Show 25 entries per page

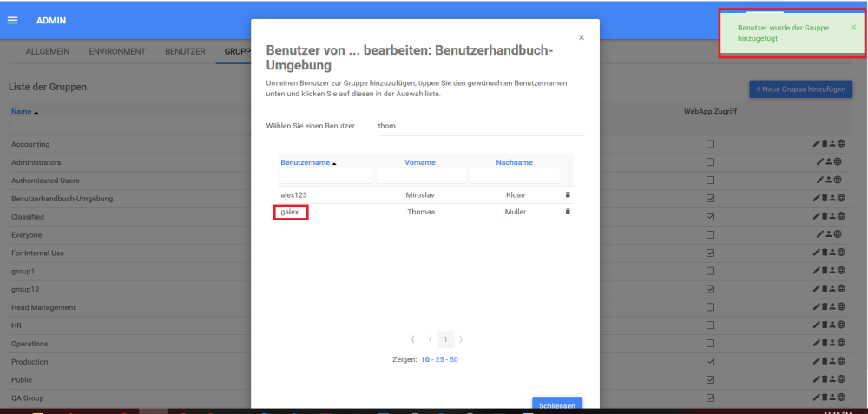click(439, 359)
